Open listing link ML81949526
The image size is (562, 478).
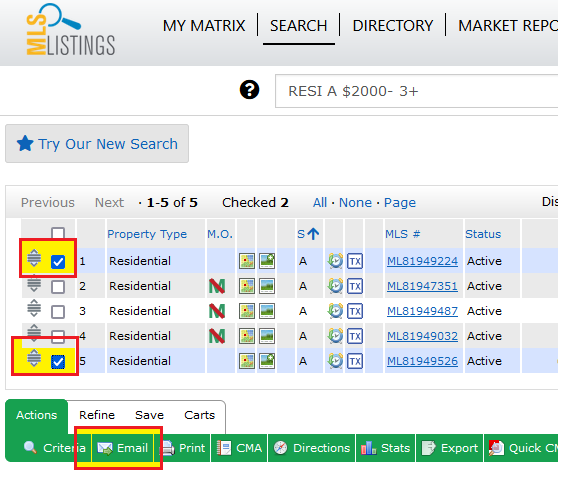tap(422, 361)
